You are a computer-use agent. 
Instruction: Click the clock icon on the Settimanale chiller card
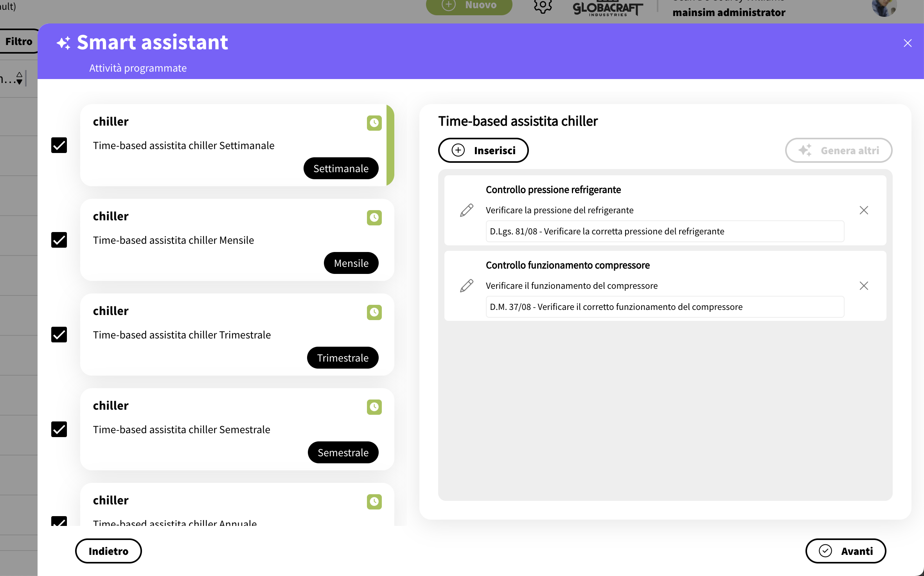click(374, 123)
